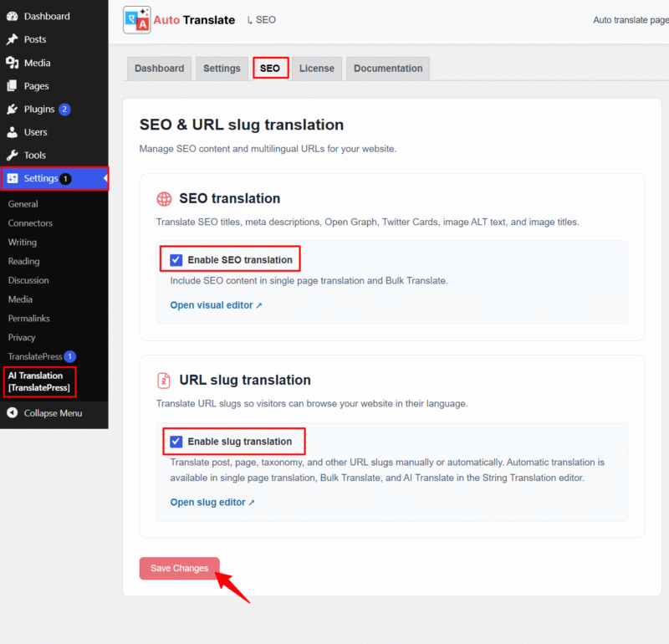Open the Settings admin menu item

tap(54, 178)
